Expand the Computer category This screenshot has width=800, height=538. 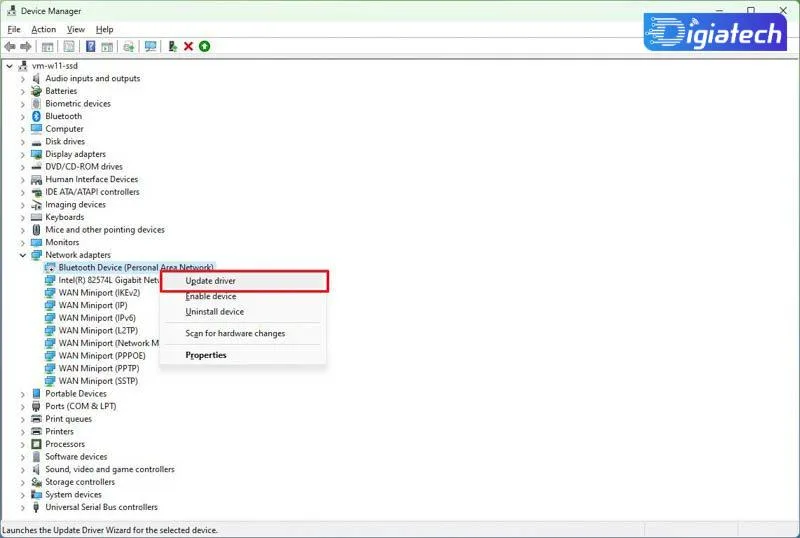click(x=22, y=129)
